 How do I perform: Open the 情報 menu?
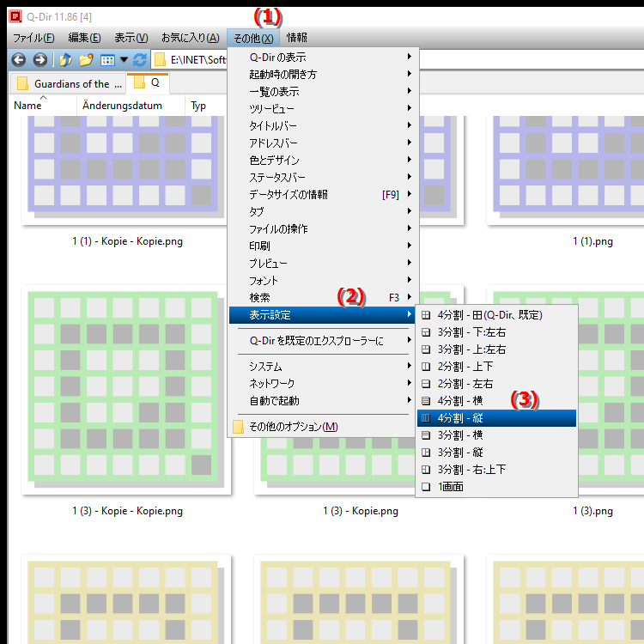296,38
